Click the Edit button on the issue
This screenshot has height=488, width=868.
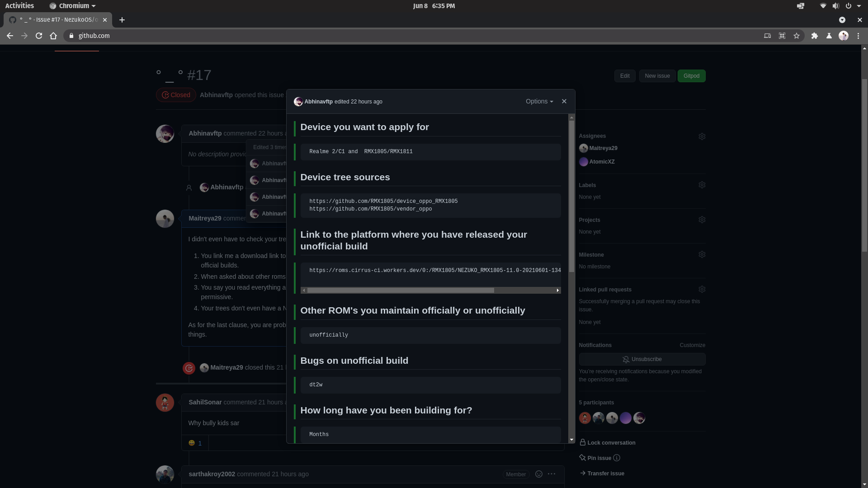pos(625,75)
